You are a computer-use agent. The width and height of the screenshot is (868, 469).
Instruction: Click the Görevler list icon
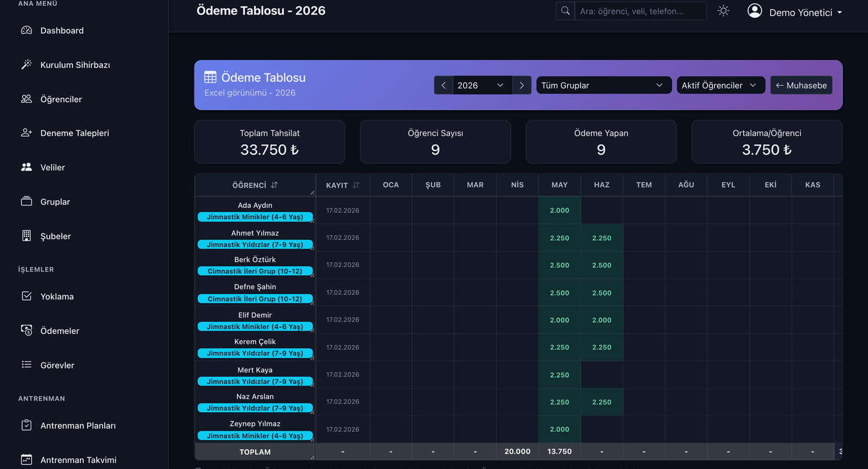click(x=26, y=365)
